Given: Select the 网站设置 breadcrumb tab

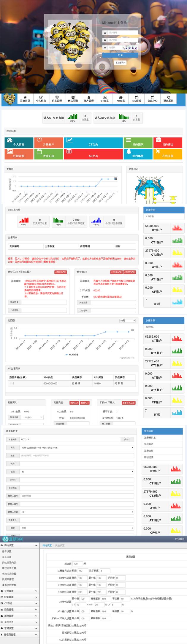Looking at the screenshot, I should [47, 545].
